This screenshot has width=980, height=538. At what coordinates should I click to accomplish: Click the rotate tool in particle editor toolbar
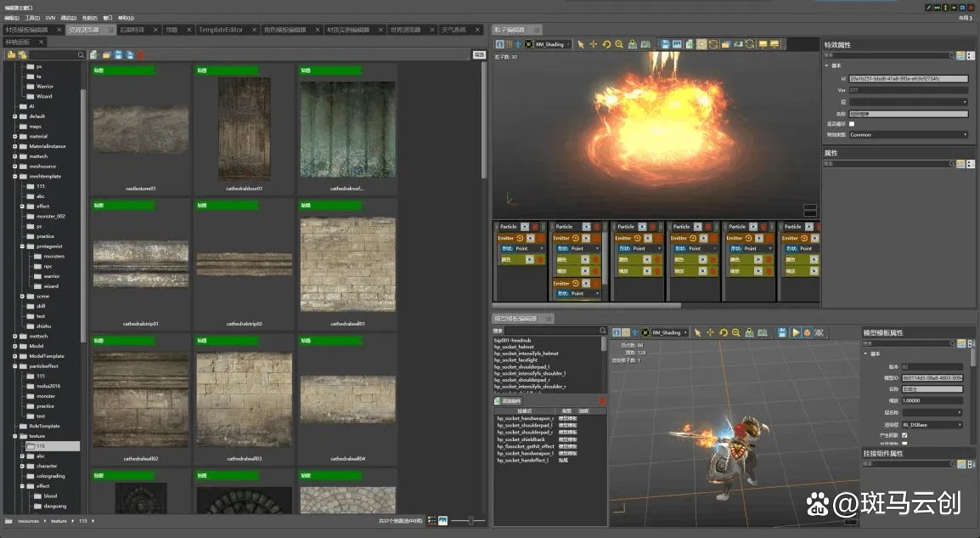pyautogui.click(x=606, y=44)
